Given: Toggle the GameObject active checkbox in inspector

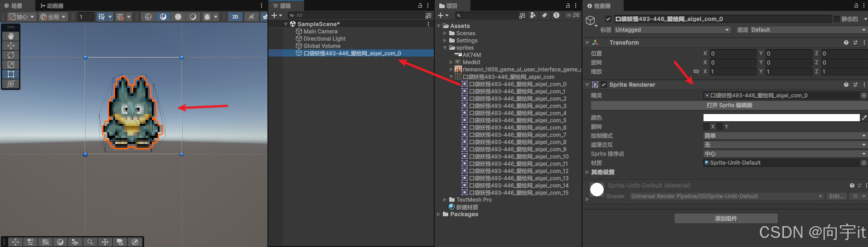Looking at the screenshot, I should [608, 19].
